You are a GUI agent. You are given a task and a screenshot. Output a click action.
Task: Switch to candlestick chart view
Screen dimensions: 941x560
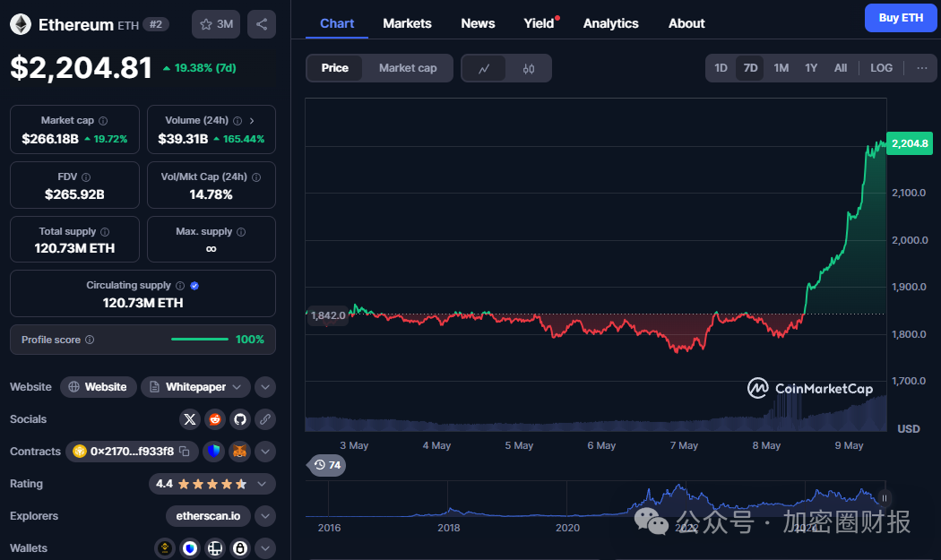click(x=528, y=68)
